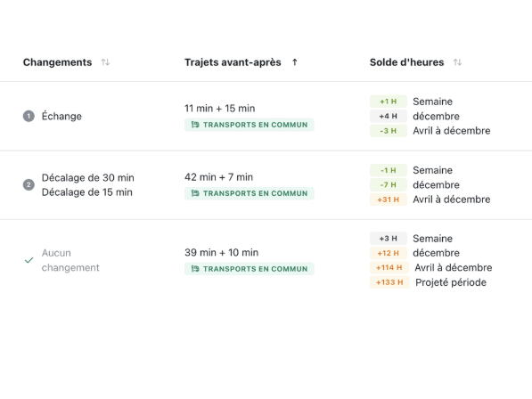Sort by the Solde d'heures column sort icon
Screen dimensions: 532x399
(x=457, y=62)
